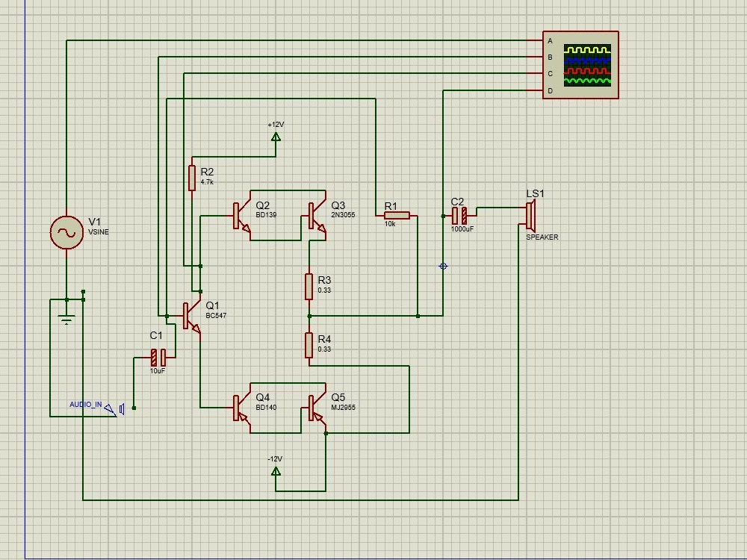Click the C2 reference label
Image resolution: width=747 pixels, height=560 pixels.
[x=457, y=202]
